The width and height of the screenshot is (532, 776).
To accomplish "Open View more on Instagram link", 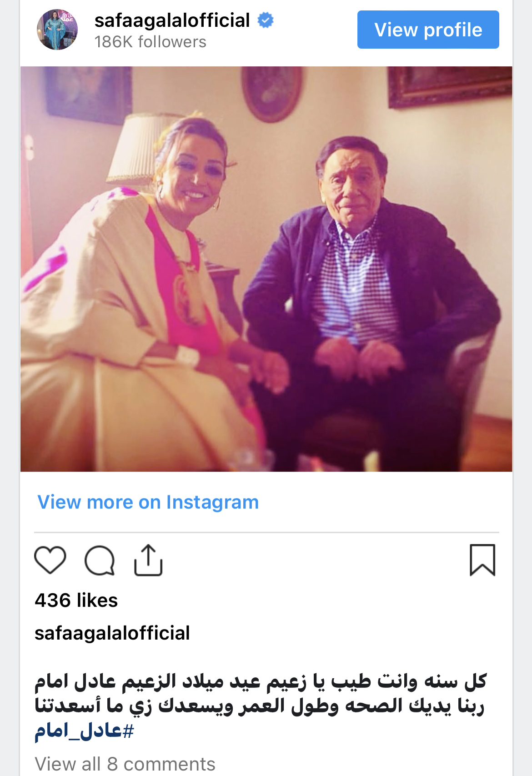I will tap(148, 502).
